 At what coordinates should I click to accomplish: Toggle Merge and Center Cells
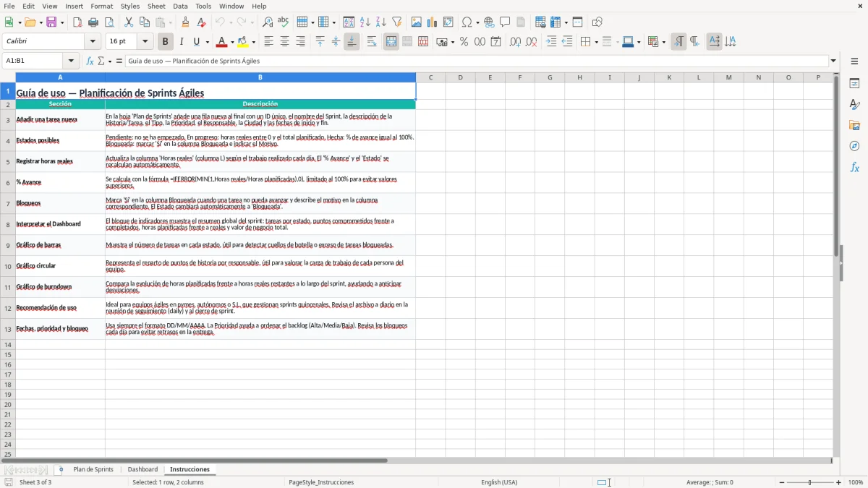click(391, 42)
